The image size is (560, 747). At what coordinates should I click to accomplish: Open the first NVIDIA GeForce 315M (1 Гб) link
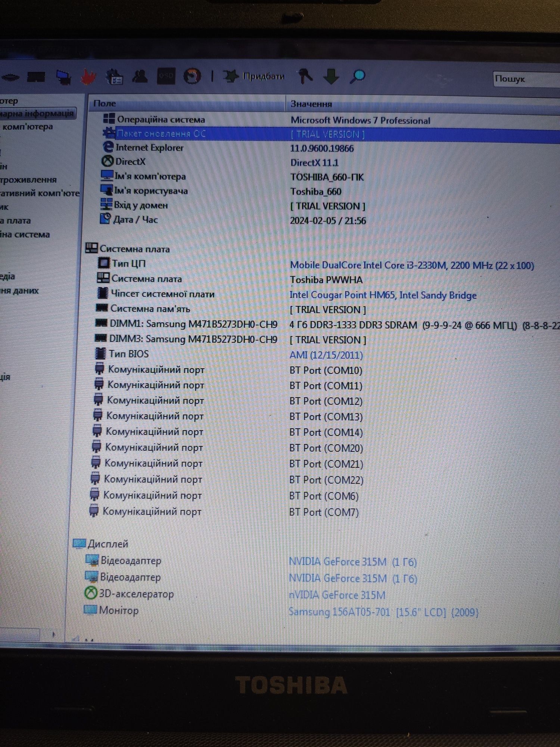pyautogui.click(x=353, y=562)
